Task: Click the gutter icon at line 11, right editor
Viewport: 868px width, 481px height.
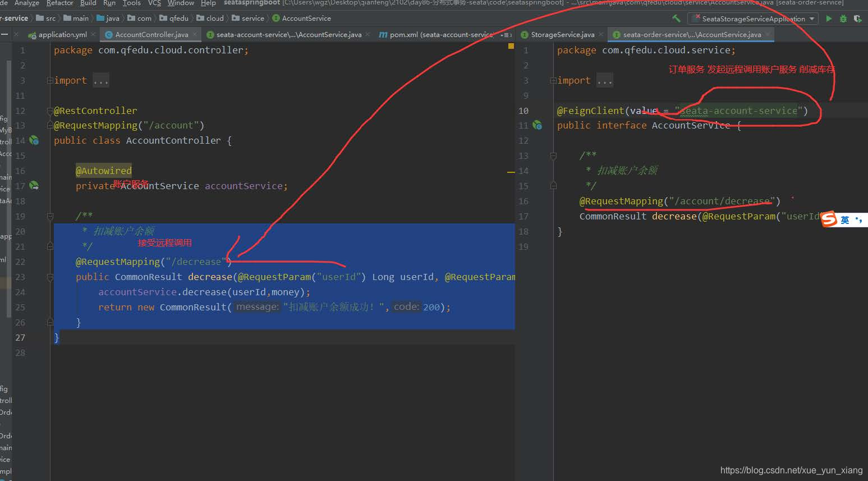Action: click(538, 125)
